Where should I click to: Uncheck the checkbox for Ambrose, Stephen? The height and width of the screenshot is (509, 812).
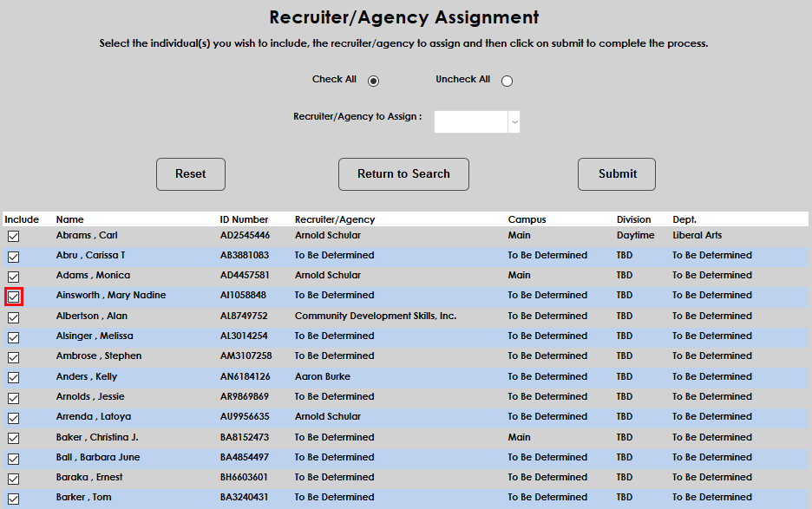point(13,356)
